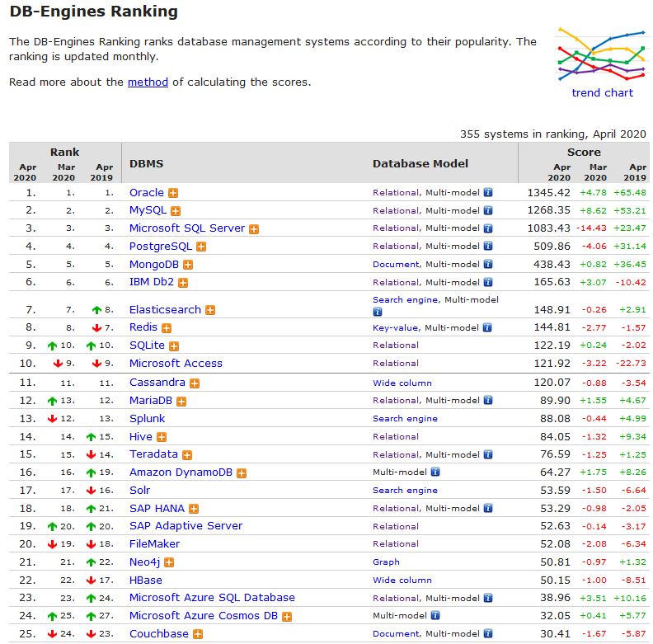Open the Cassandra DBMS link

coord(157,383)
